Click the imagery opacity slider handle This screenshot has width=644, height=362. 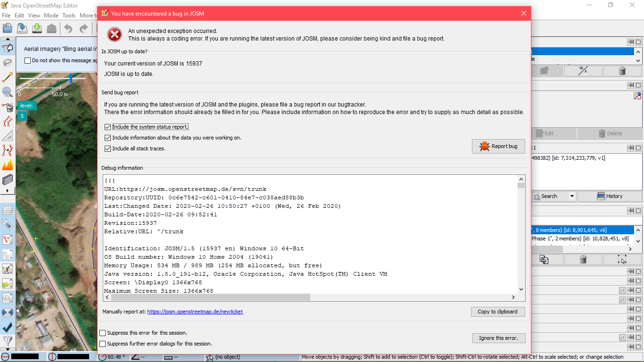[71, 78]
